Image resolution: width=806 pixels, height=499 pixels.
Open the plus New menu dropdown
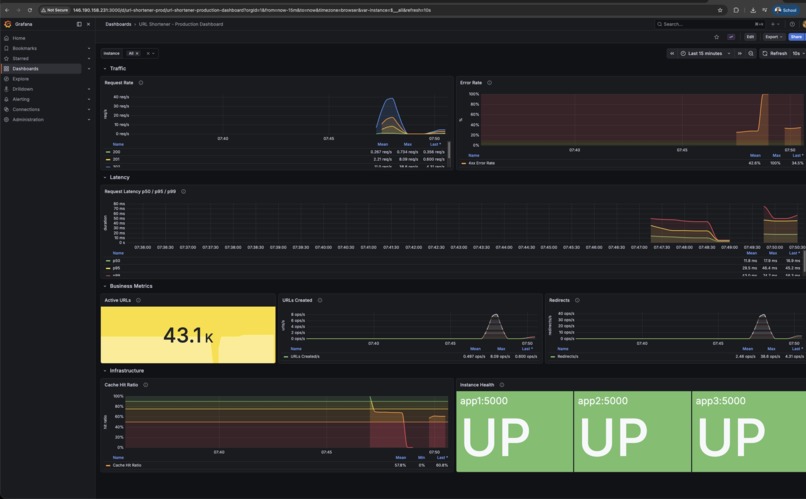775,24
